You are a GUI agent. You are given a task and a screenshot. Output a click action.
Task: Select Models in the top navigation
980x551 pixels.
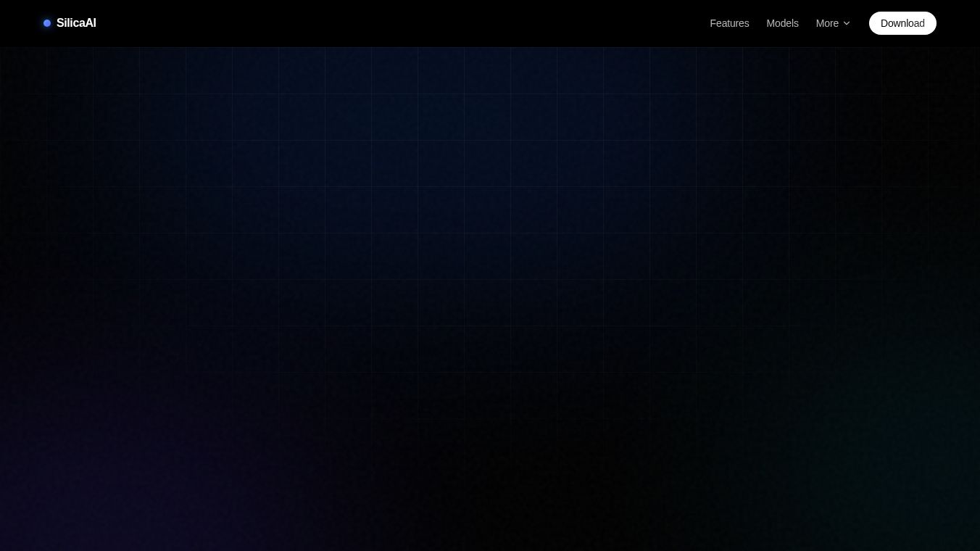[782, 23]
